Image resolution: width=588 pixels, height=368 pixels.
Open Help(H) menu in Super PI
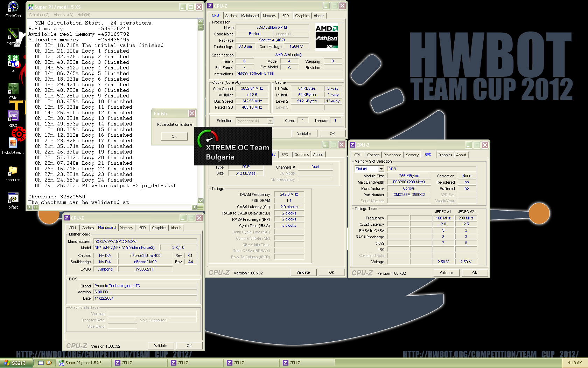tap(84, 15)
